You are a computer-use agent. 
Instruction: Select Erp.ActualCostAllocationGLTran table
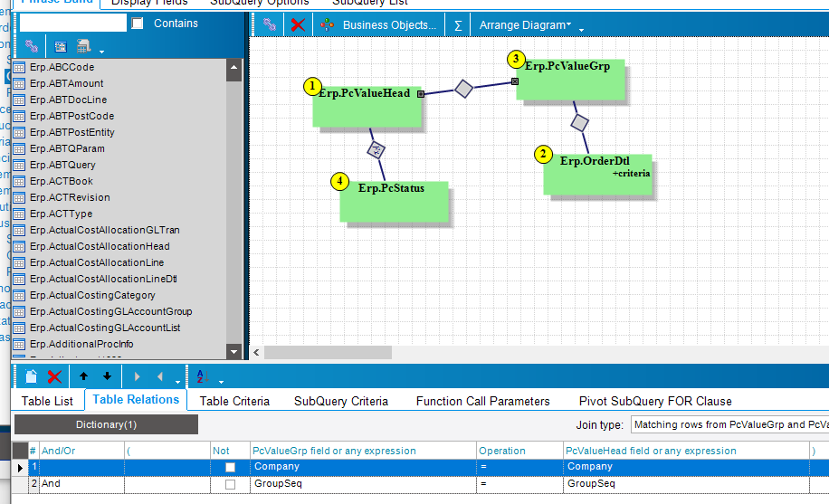tap(105, 230)
